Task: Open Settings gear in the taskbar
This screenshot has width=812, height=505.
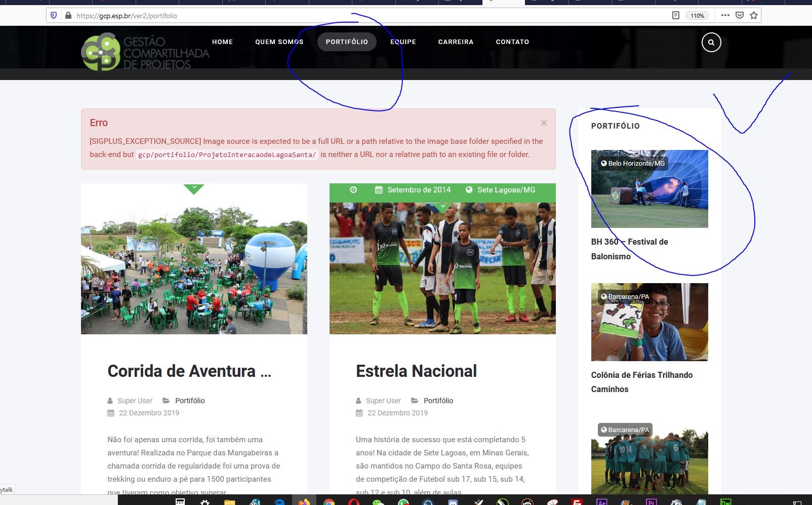Action: (x=205, y=502)
